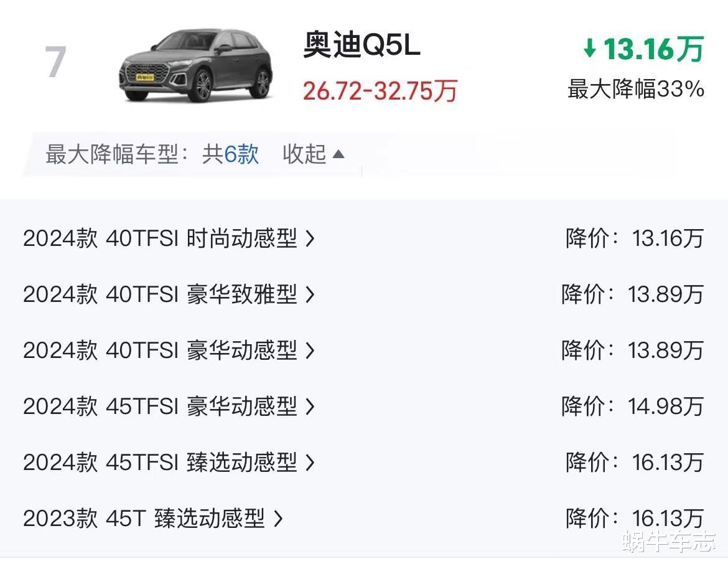The image size is (728, 569).
Task: Collapse list with the 收起 triangle arrow
Action: 338,154
